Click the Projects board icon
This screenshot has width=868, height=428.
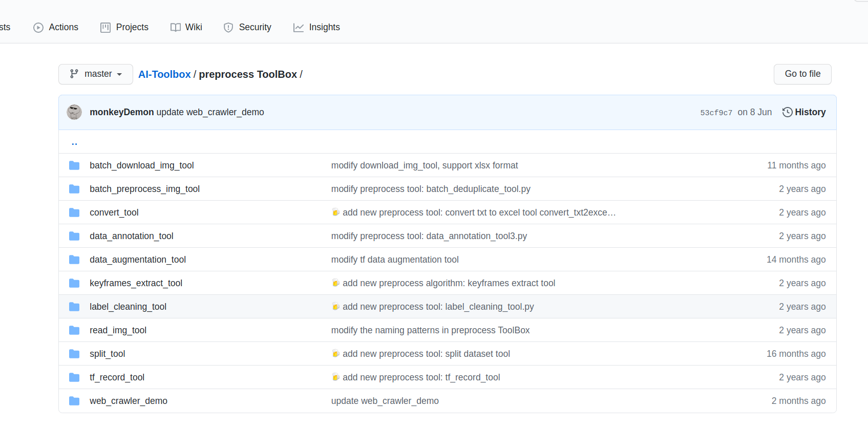(105, 28)
